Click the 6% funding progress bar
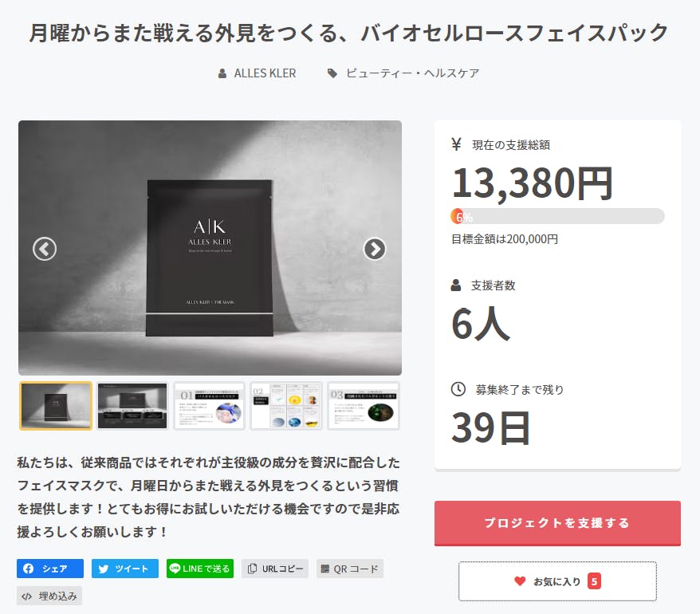Image resolution: width=700 pixels, height=614 pixels. tap(557, 216)
